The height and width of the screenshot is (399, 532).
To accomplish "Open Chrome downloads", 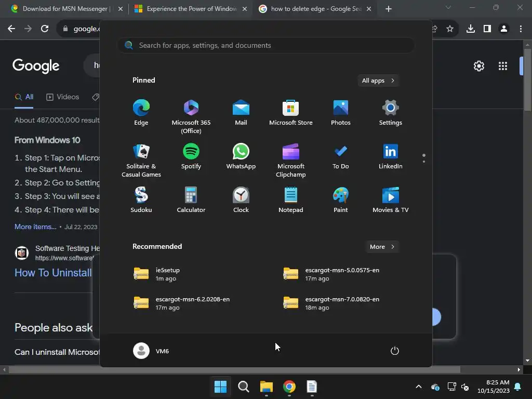I will click(471, 29).
